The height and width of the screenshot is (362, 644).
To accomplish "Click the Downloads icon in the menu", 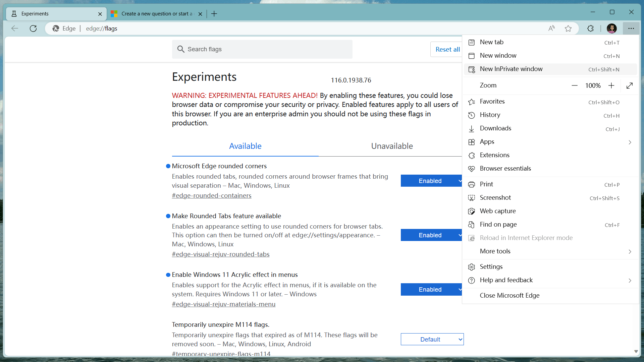I will pos(472,128).
